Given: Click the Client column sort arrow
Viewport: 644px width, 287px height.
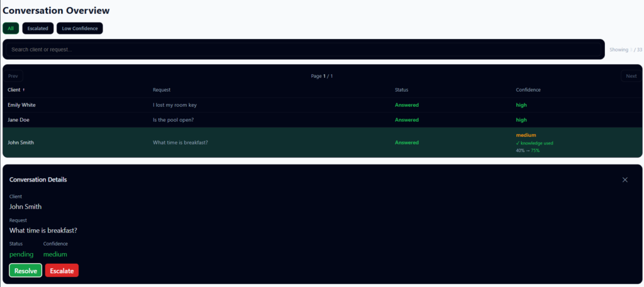Looking at the screenshot, I should tap(24, 90).
